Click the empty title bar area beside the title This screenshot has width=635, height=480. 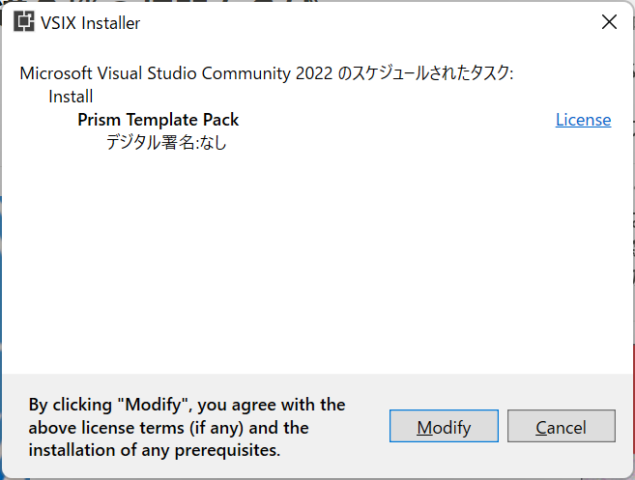364,22
